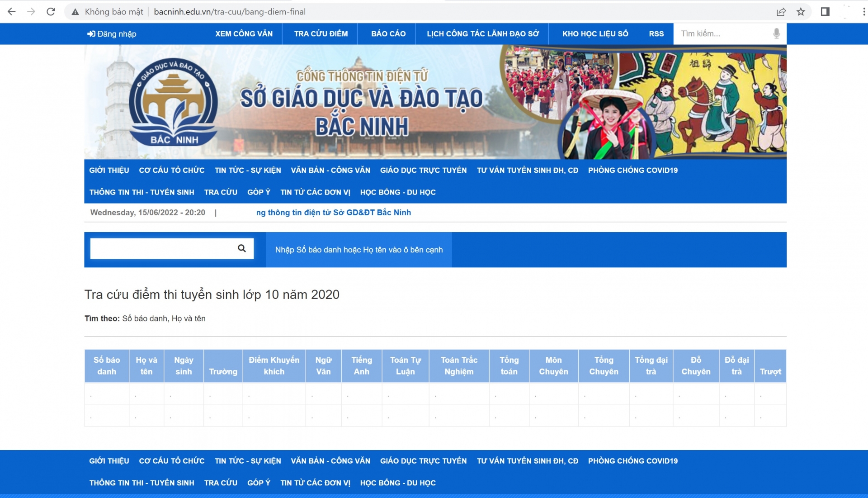Bookmark this page with the star icon
The width and height of the screenshot is (868, 498).
tap(801, 11)
